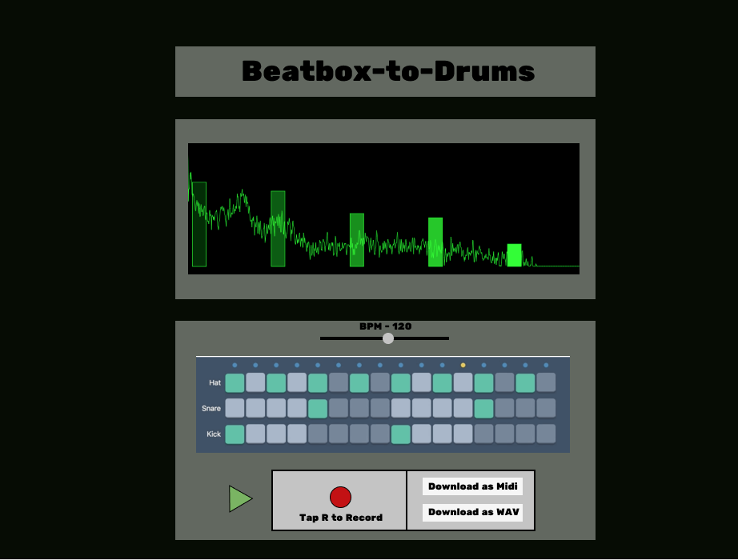Click the last blue step indicator dot

(x=546, y=365)
